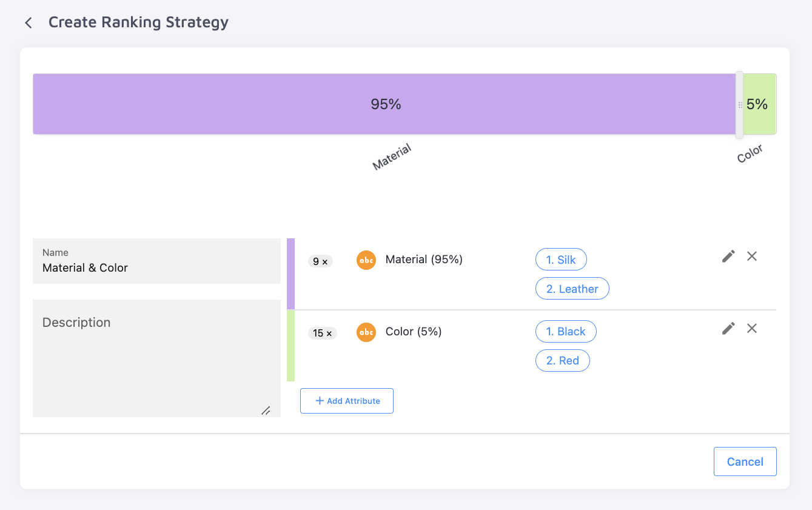Click the purple 95% Material bar segment
812x510 pixels.
[x=386, y=104]
